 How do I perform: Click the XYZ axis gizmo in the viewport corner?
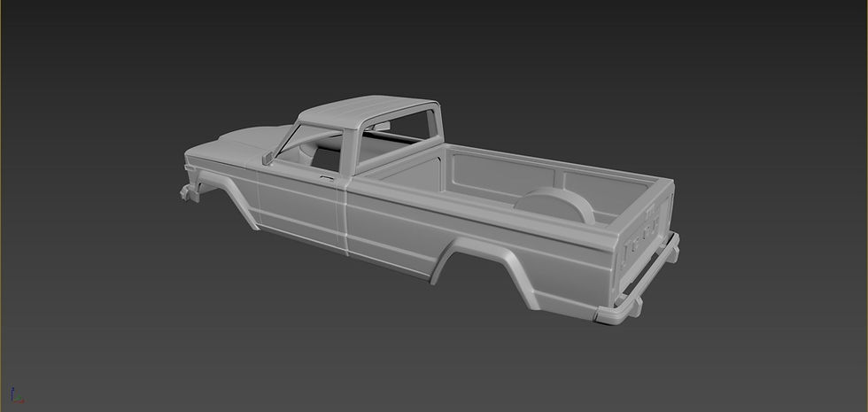point(17,395)
